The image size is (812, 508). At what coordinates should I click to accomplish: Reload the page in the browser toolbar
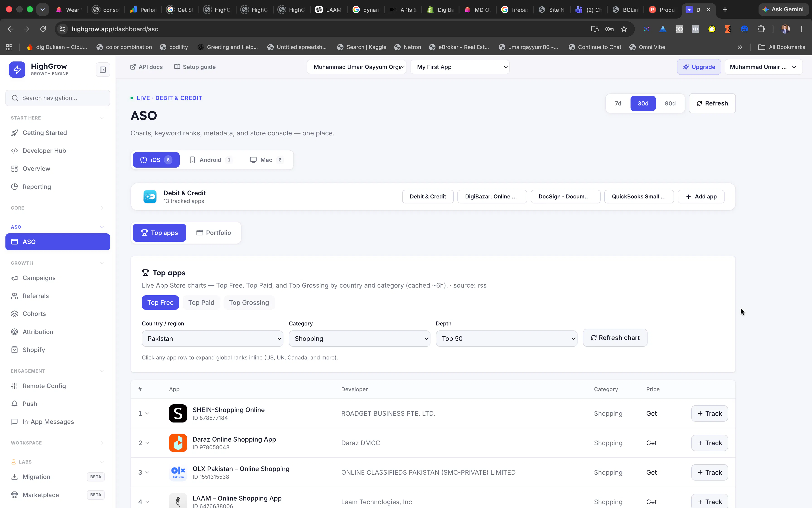click(43, 29)
